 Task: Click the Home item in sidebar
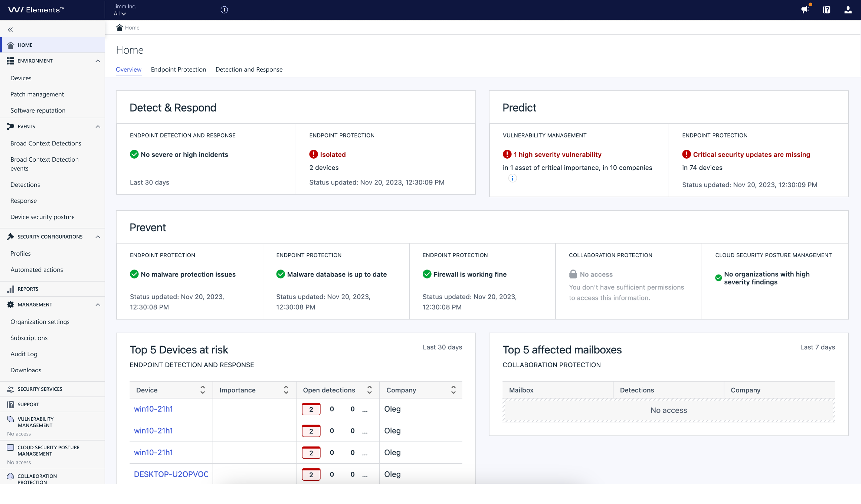tap(52, 45)
